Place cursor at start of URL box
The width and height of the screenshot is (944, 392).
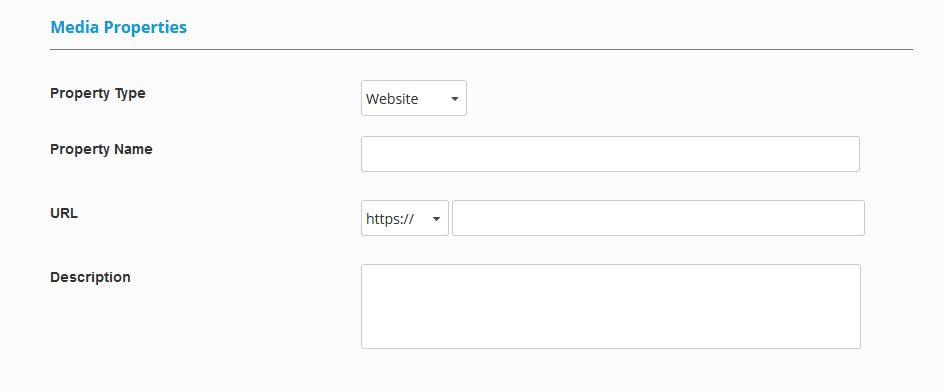[x=460, y=218]
